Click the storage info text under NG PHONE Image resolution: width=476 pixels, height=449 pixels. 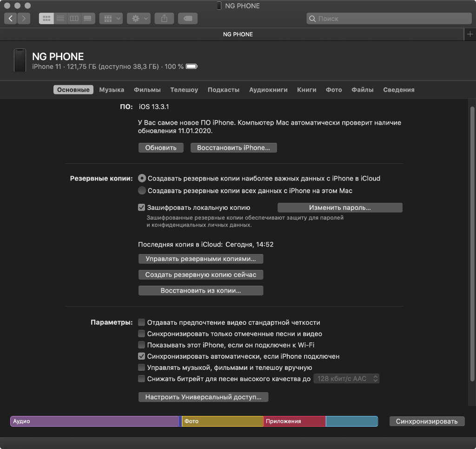click(108, 67)
